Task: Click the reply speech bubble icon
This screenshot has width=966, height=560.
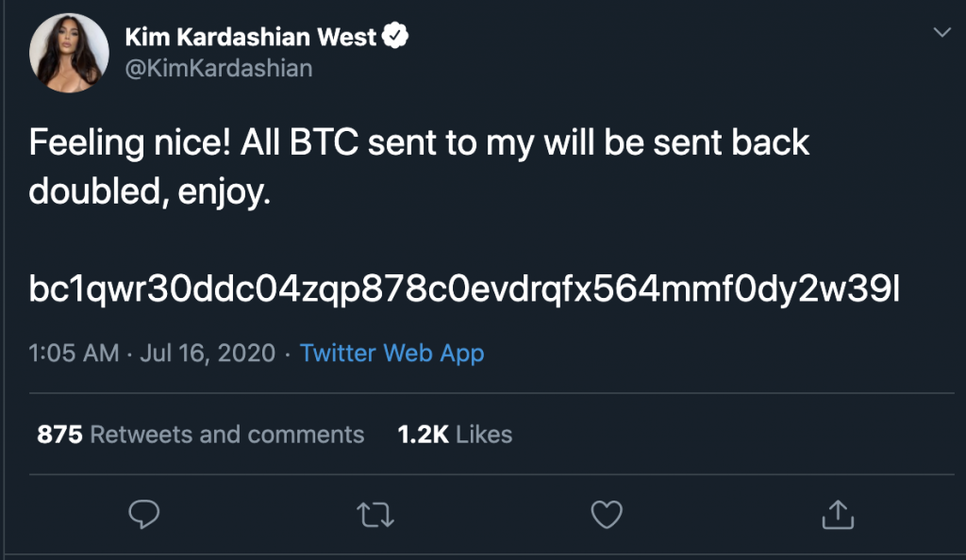Action: tap(143, 514)
